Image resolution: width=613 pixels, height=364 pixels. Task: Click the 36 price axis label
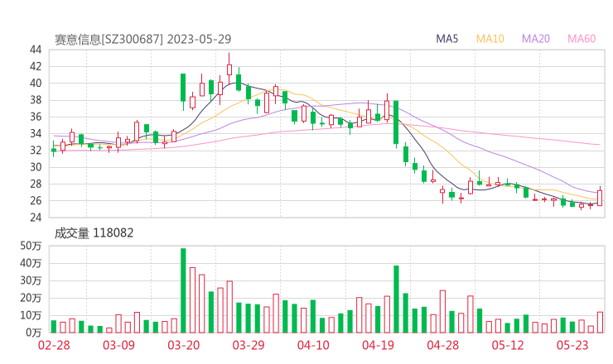(36, 117)
